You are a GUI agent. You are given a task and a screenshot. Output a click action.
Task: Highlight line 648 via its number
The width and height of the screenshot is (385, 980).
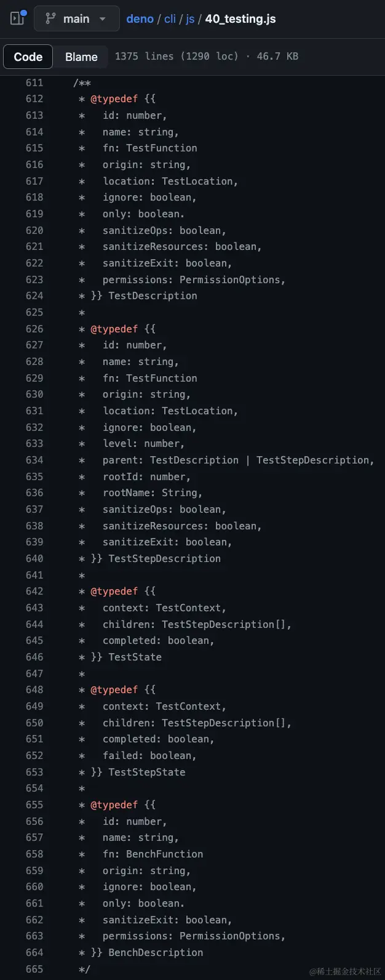click(34, 689)
